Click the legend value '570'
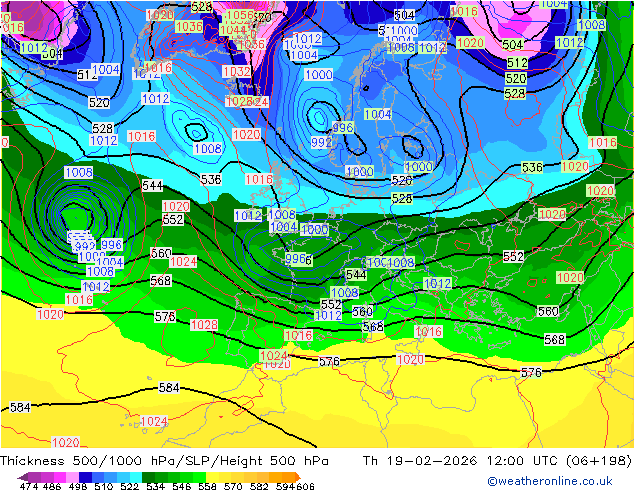634x490 pixels. 233,486
